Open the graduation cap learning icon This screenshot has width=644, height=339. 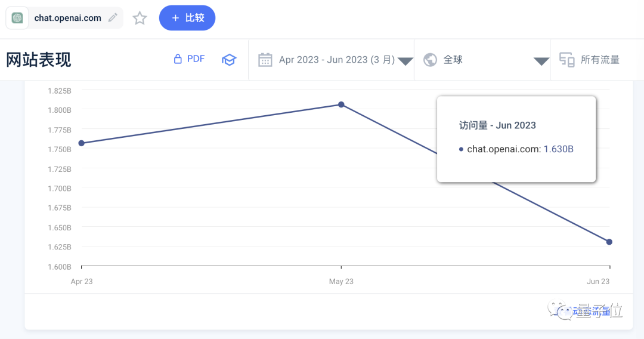(x=229, y=60)
